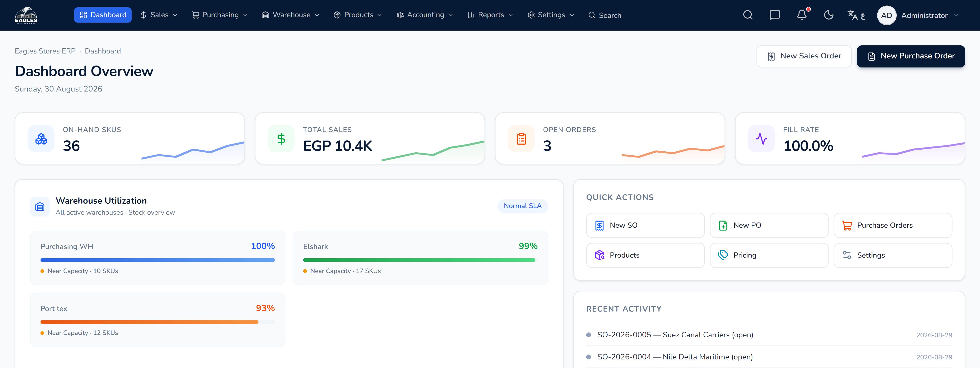Open SO-2026-0004 Nile Delta Maritime activity
The width and height of the screenshot is (980, 368).
coord(769,357)
